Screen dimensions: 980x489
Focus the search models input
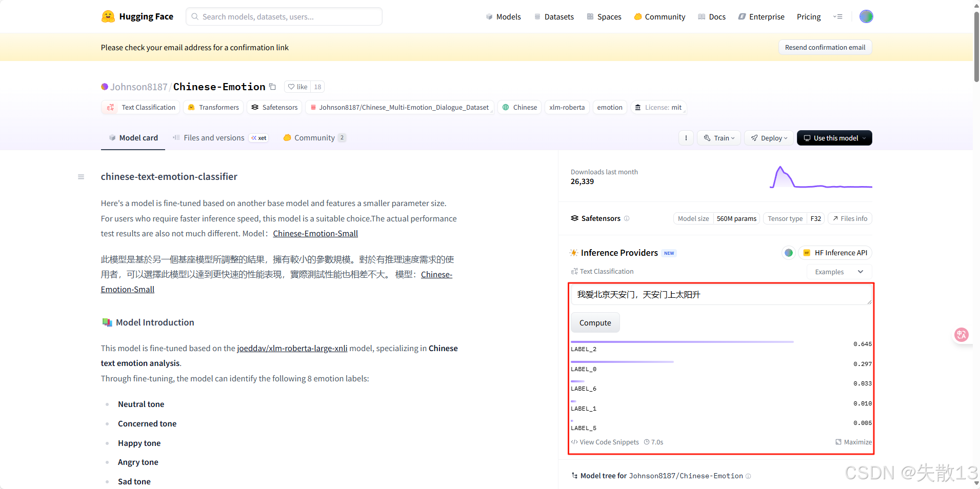point(284,16)
